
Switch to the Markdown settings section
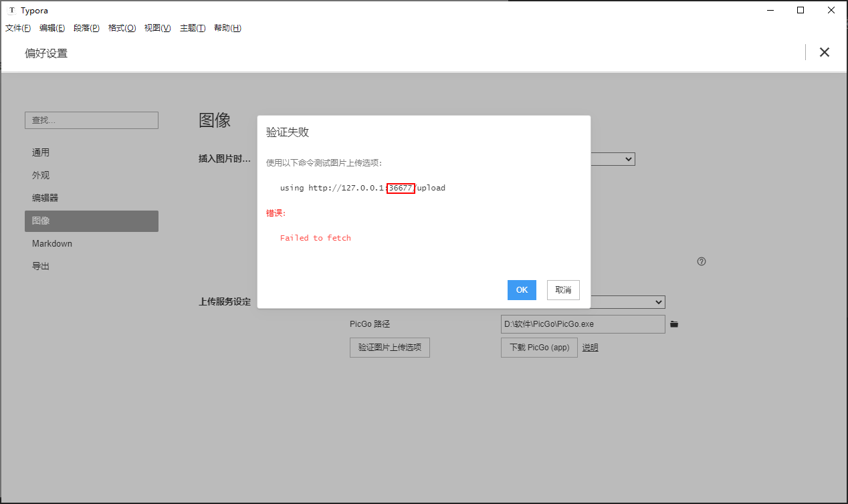(x=52, y=243)
